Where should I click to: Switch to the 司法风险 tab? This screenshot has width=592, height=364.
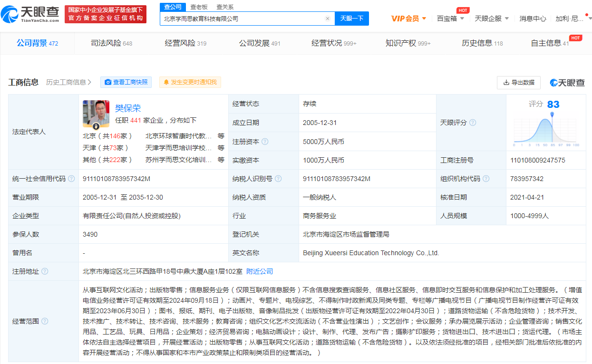[x=111, y=43]
